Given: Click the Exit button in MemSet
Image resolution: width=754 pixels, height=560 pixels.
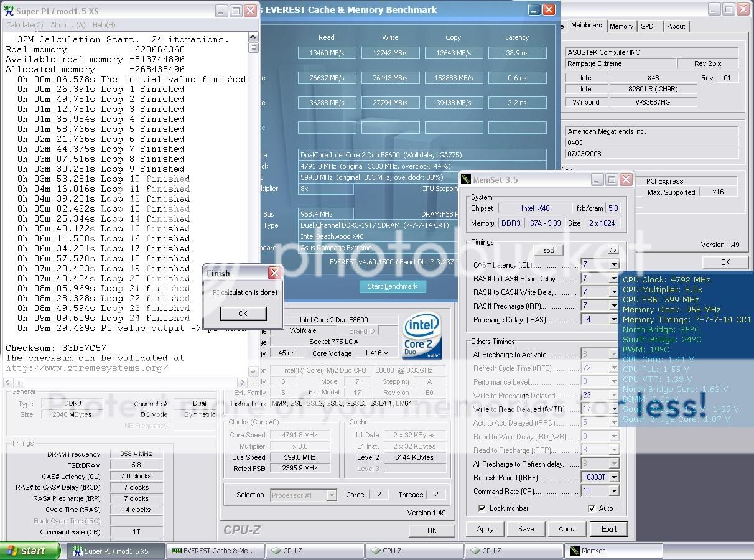Looking at the screenshot, I should [608, 529].
